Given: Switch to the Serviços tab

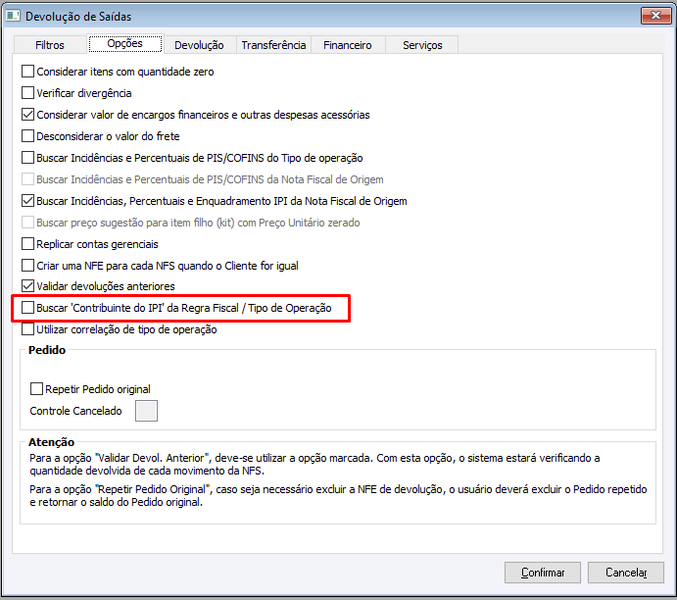Looking at the screenshot, I should [x=422, y=45].
